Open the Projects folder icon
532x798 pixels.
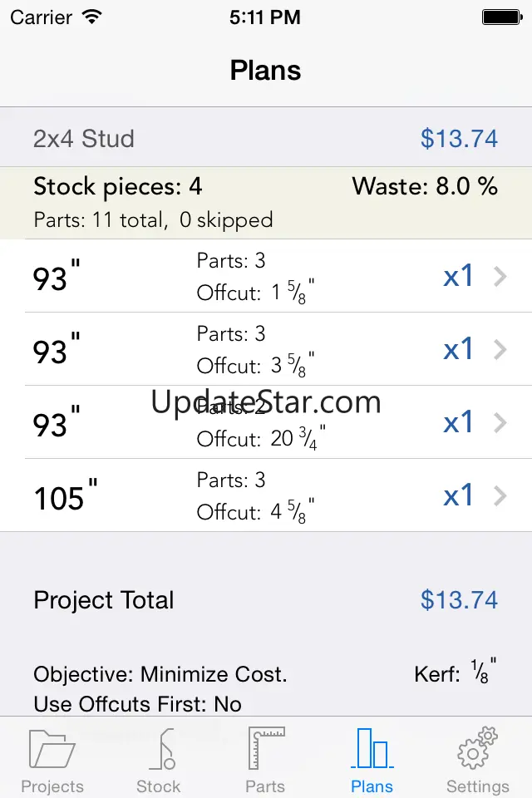[52, 748]
